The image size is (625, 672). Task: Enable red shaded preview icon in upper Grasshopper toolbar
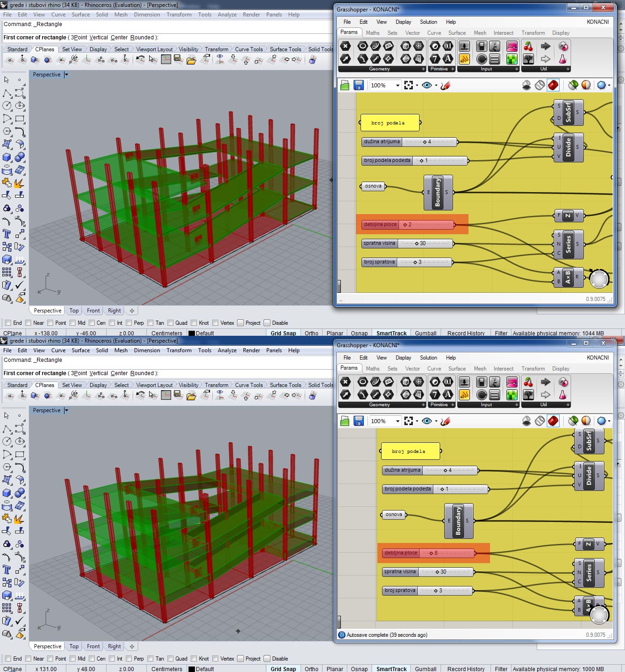(x=553, y=85)
